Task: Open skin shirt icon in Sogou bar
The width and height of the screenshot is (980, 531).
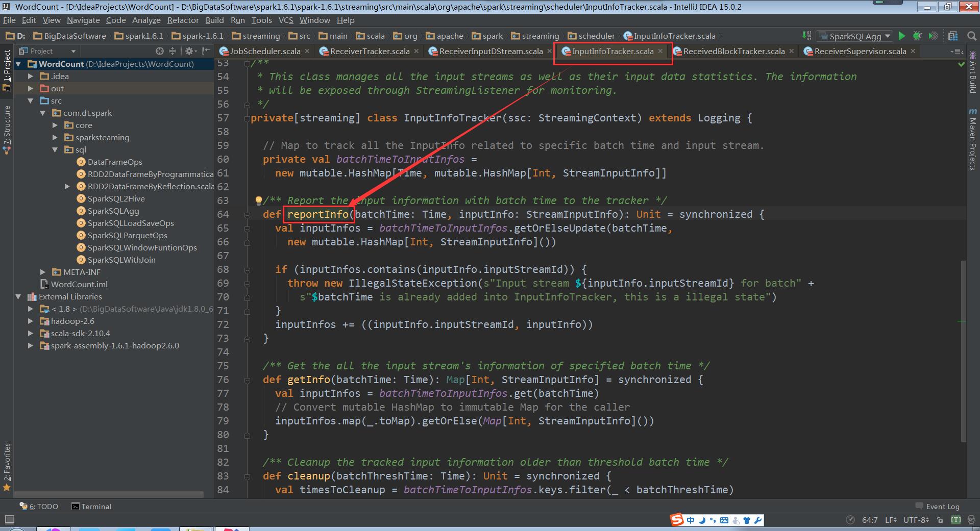Action: (747, 520)
